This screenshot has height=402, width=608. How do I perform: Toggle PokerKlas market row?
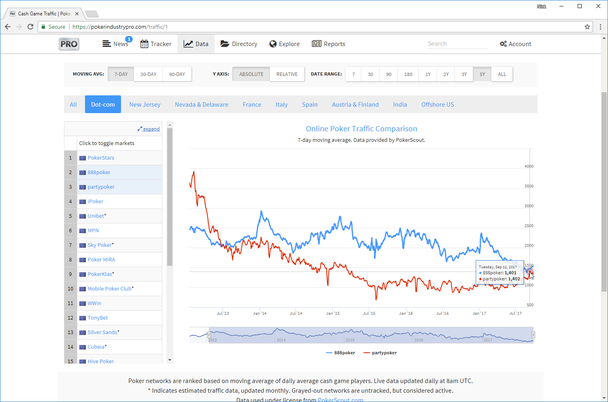click(x=113, y=274)
